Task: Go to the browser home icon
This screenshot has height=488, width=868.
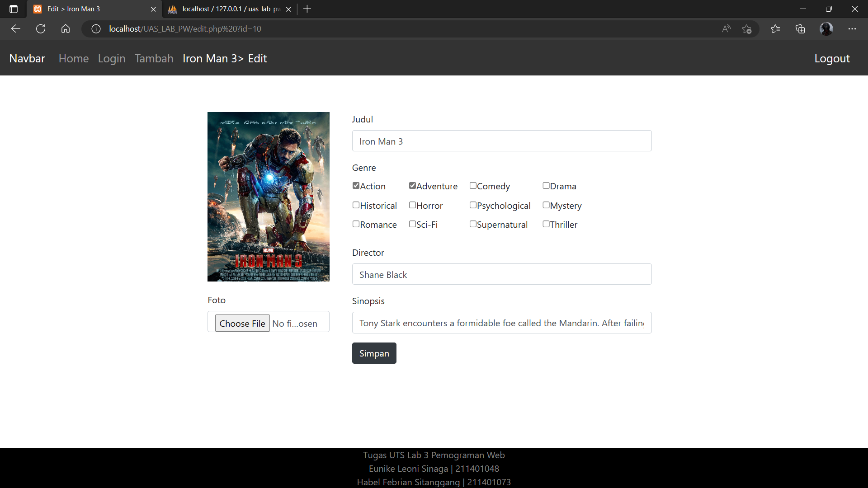Action: click(x=66, y=29)
